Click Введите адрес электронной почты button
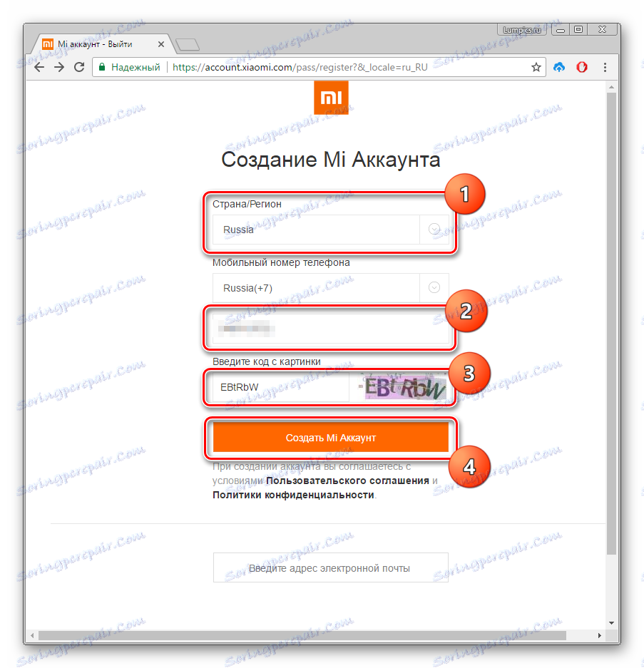Screen dimensions: 644x668 (331, 568)
